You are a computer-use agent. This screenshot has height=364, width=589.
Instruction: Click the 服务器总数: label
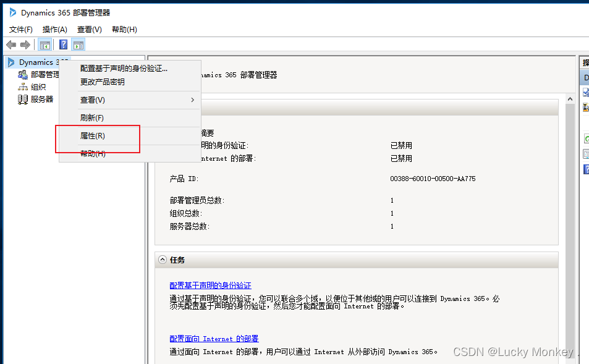189,227
